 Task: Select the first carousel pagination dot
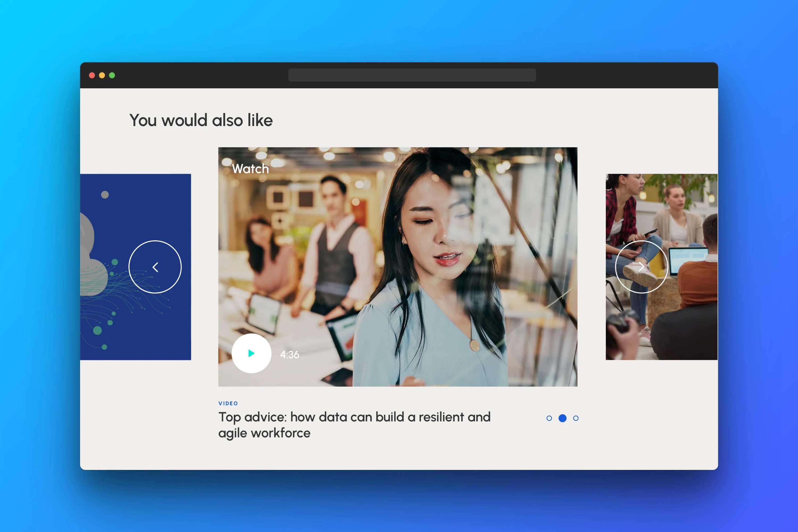[x=549, y=418]
